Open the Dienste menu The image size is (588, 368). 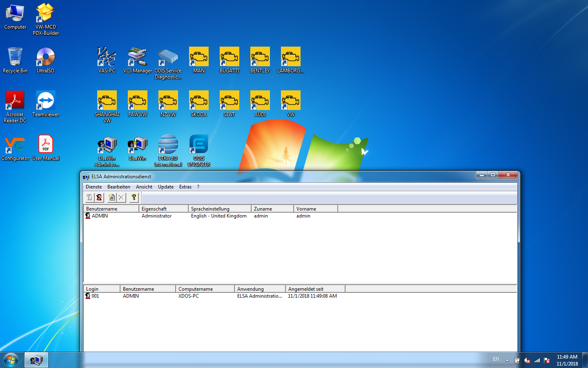94,187
